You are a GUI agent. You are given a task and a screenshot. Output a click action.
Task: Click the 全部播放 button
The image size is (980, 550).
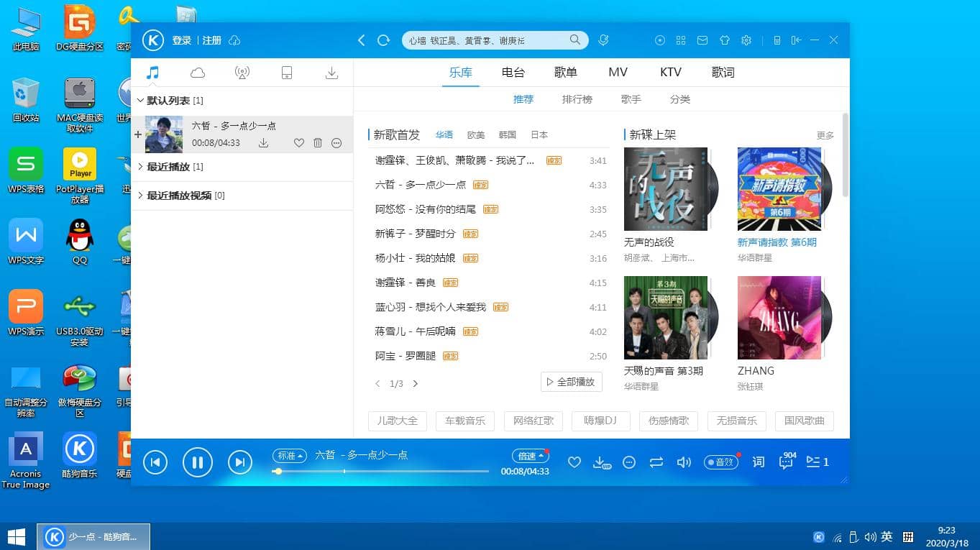(571, 382)
